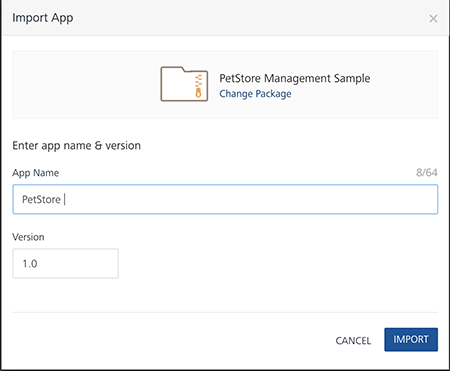
Task: Click the Version input box
Action: pos(65,263)
